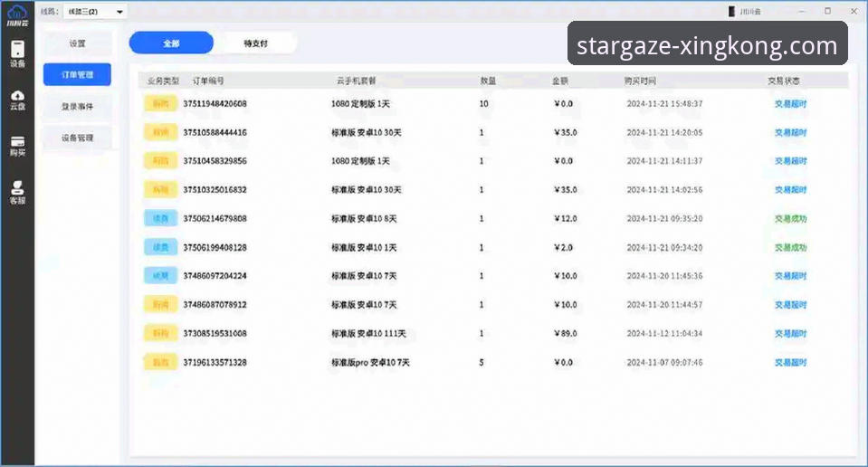Click the cloud logo at top of sidebar
The height and width of the screenshot is (467, 868).
point(17,15)
